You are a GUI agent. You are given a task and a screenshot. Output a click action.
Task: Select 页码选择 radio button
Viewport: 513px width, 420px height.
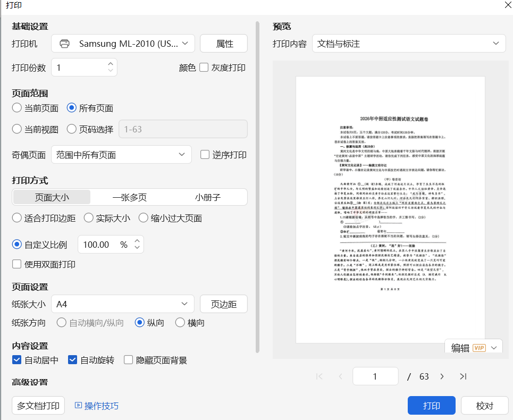tap(72, 129)
